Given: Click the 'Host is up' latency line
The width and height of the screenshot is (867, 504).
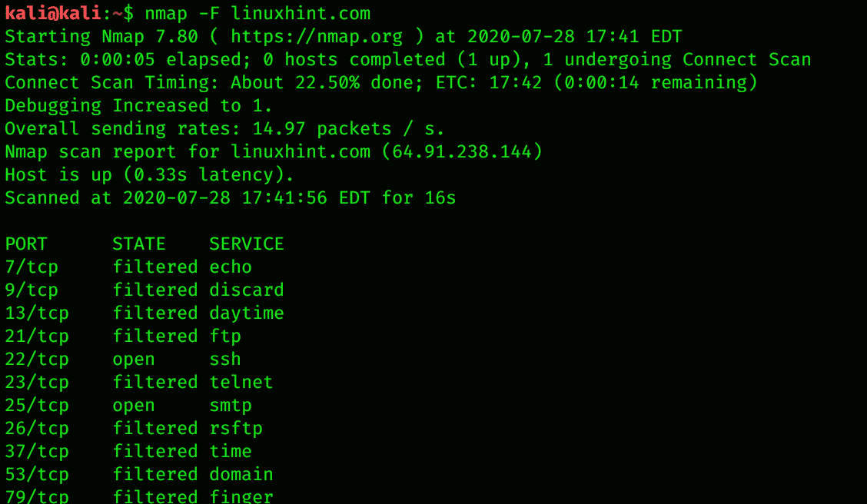Looking at the screenshot, I should [x=150, y=174].
